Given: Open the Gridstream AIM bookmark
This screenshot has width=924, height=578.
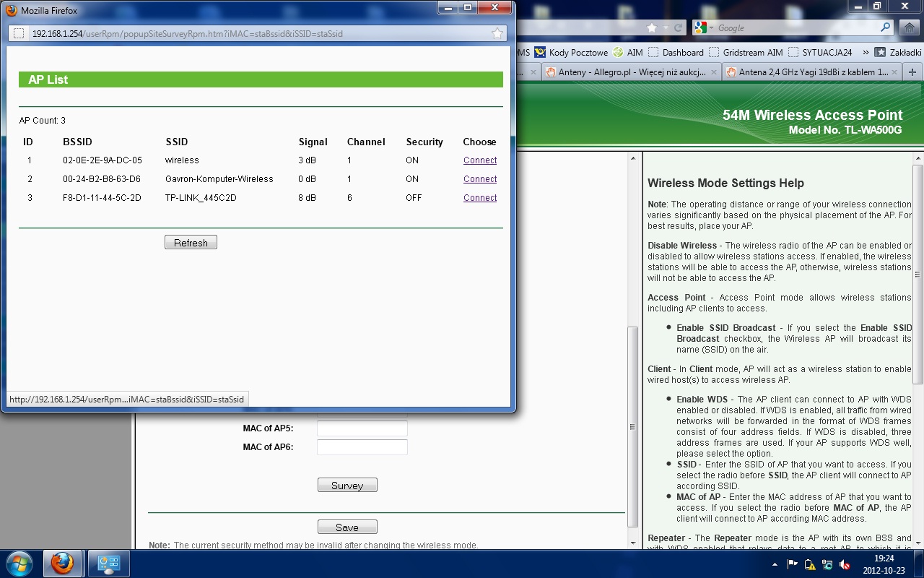Looking at the screenshot, I should point(746,52).
